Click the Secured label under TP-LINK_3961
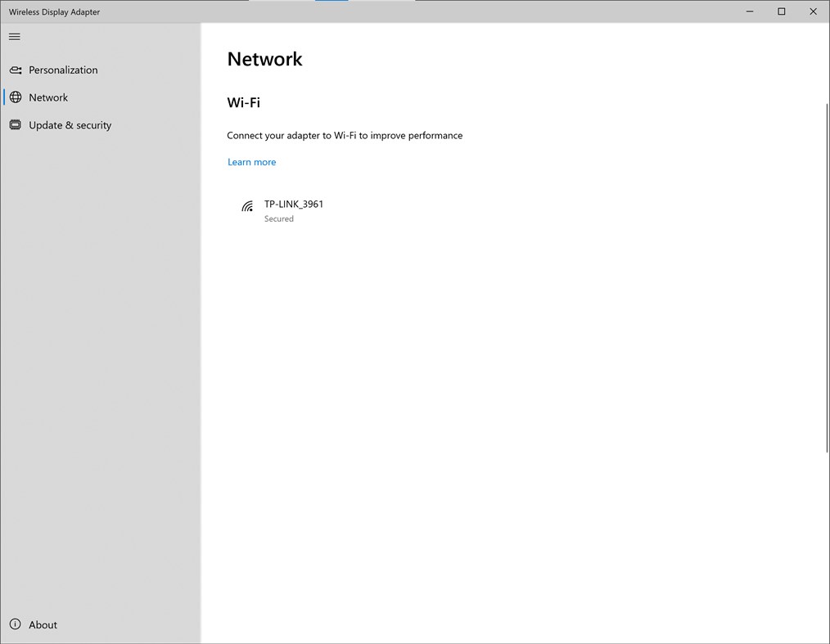 [x=278, y=218]
